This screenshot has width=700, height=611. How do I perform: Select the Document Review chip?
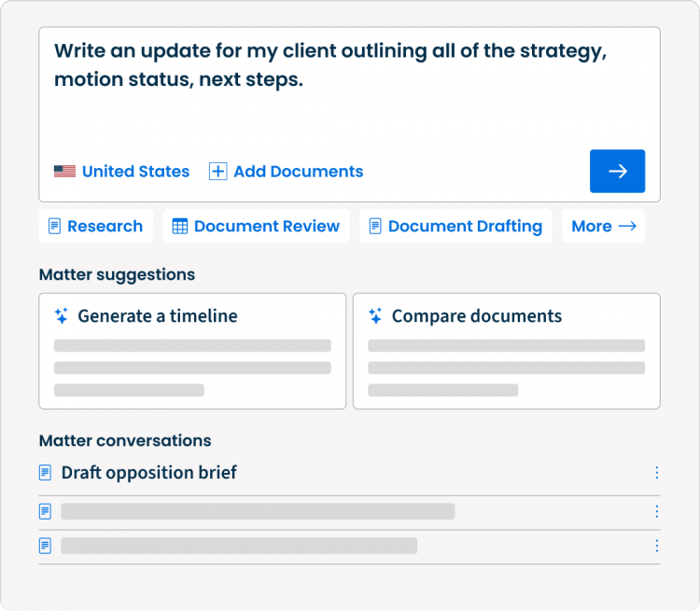256,227
